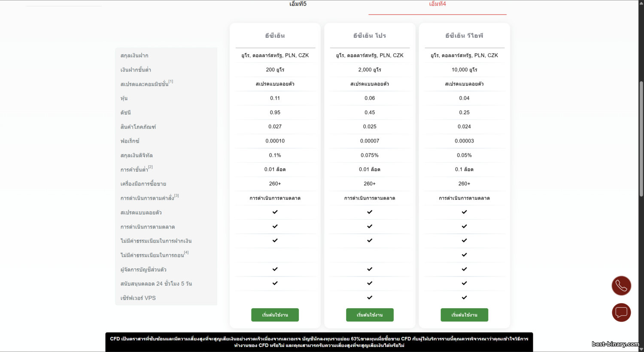The image size is (644, 352).
Task: Click 24-hour support checkmark in ธีซีเอ็น โปร column
Action: [x=370, y=283]
